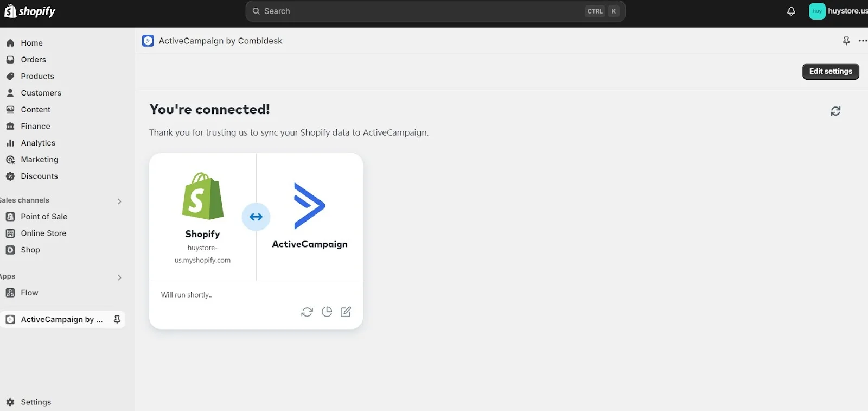Viewport: 868px width, 411px height.
Task: Open Orders in sidebar
Action: tap(33, 60)
